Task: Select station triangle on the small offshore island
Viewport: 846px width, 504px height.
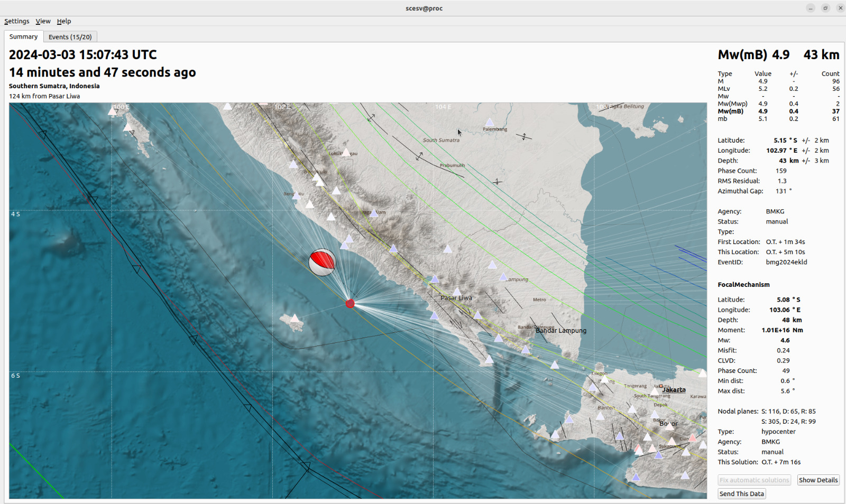Action: (x=295, y=318)
